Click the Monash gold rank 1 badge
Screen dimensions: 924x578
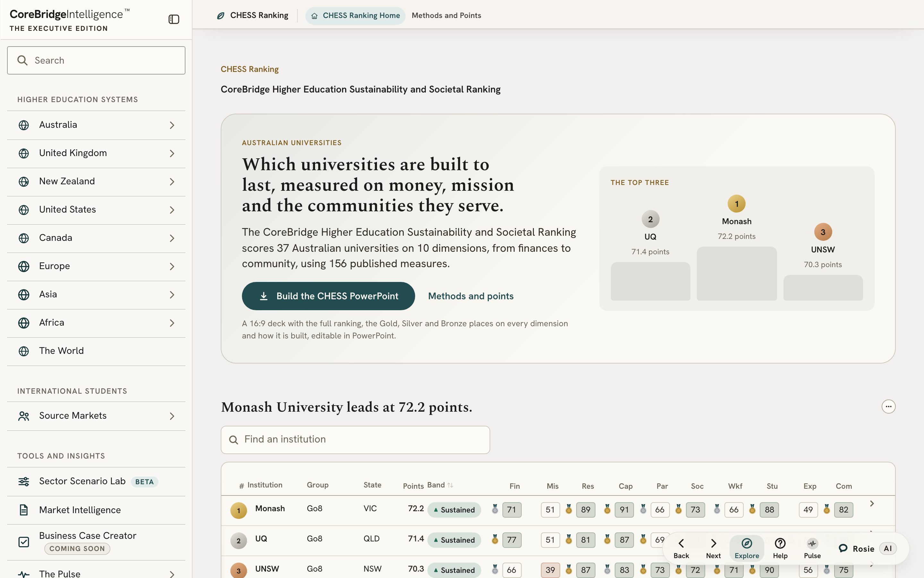point(239,510)
